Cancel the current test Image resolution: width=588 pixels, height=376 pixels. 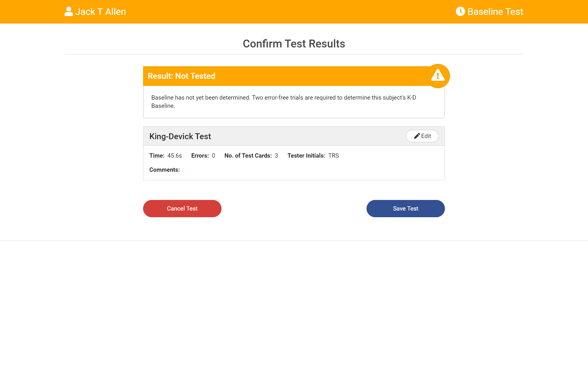[182, 208]
